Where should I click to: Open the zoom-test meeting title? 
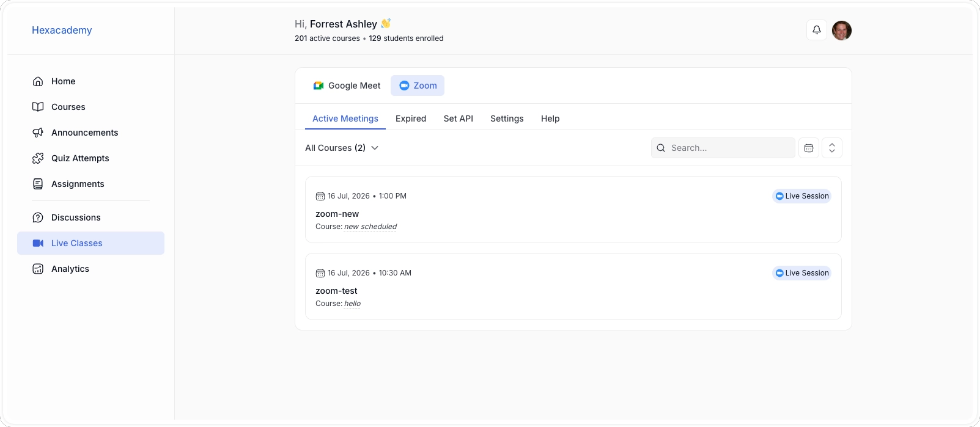pos(336,291)
